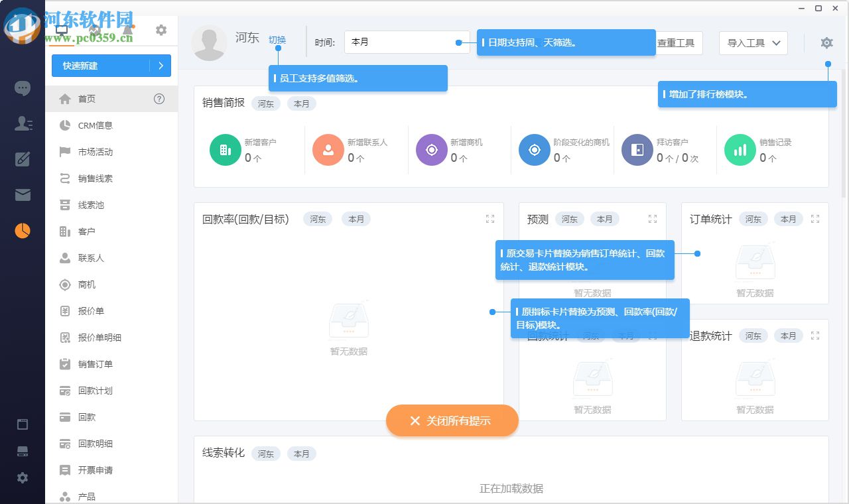The image size is (849, 504).
Task: Open the compose/edit pen icon in the sidebar
Action: pyautogui.click(x=23, y=159)
